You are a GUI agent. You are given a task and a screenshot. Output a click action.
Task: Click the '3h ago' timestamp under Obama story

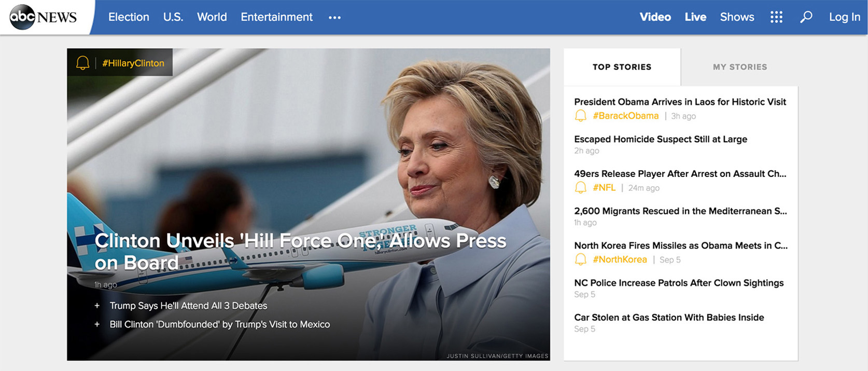pos(683,116)
